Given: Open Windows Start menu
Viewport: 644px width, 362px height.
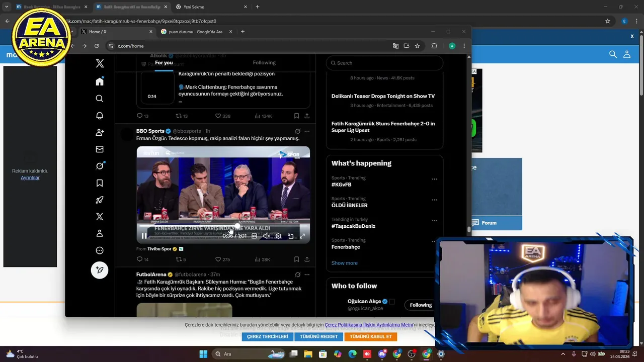Looking at the screenshot, I should tap(203, 354).
